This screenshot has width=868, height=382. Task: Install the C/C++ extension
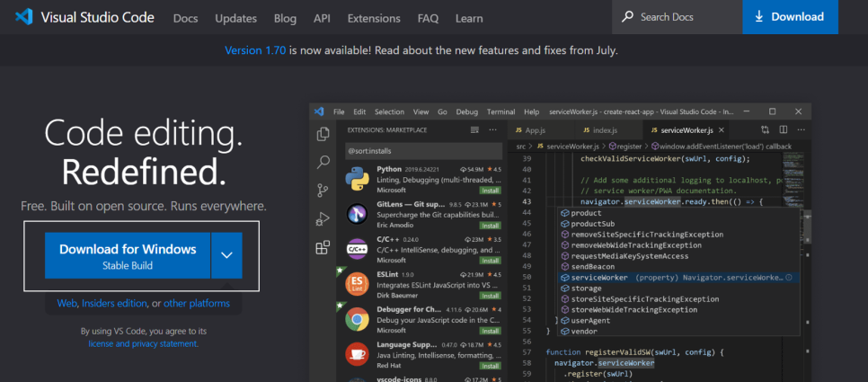(490, 260)
